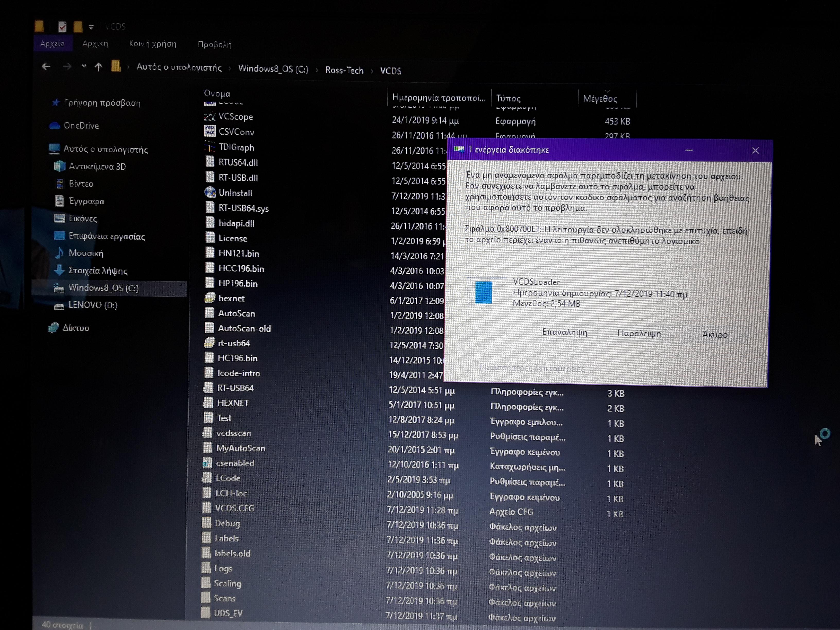Image resolution: width=840 pixels, height=630 pixels.
Task: Select the TDIGraph application icon
Action: [210, 147]
